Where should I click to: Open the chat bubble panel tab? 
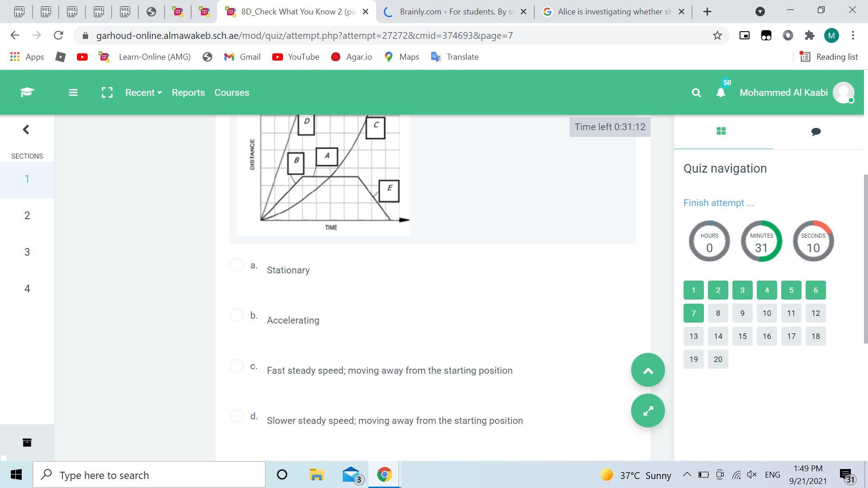pyautogui.click(x=816, y=131)
